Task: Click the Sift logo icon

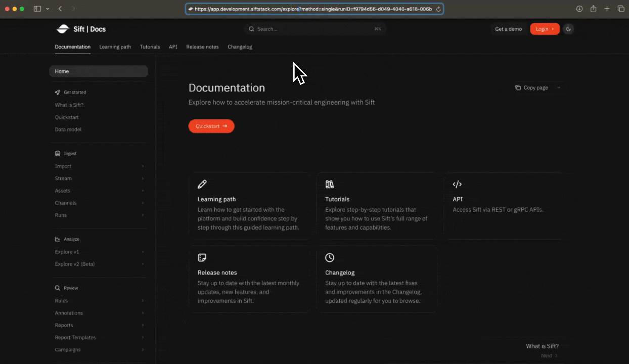Action: [62, 29]
